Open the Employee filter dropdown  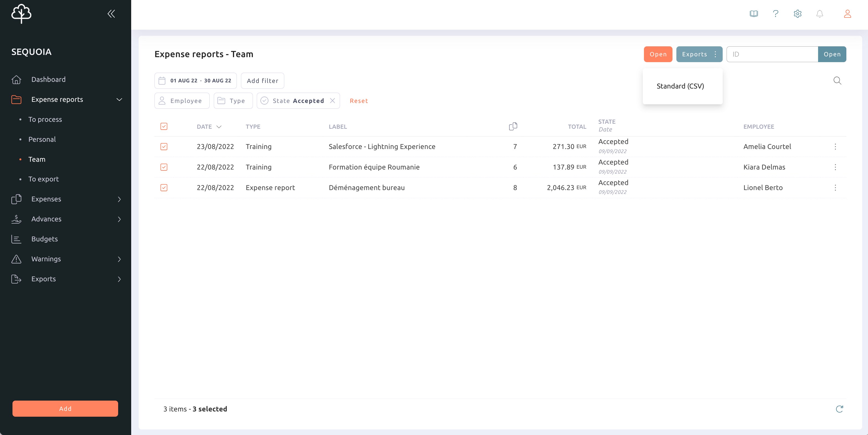(x=182, y=100)
